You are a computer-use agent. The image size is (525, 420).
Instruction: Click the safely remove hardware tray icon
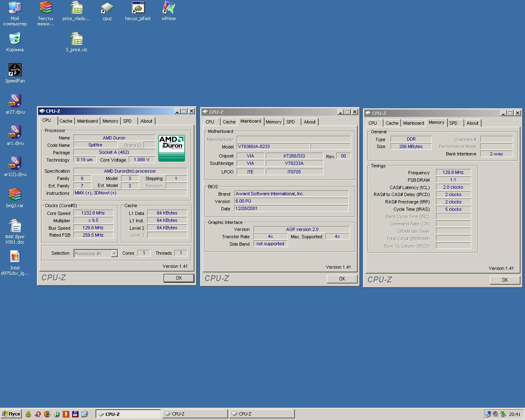pyautogui.click(x=503, y=414)
